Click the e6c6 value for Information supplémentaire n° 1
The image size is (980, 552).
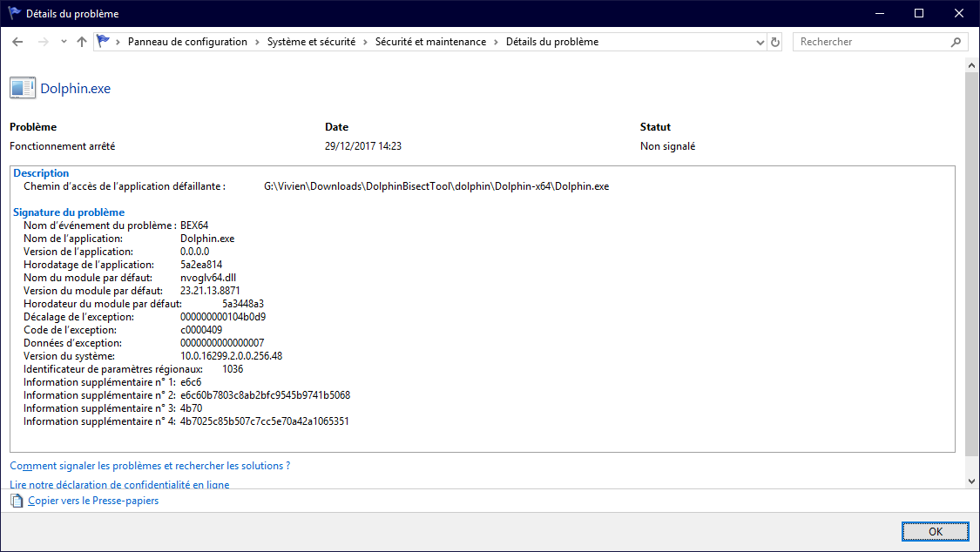[x=191, y=382]
